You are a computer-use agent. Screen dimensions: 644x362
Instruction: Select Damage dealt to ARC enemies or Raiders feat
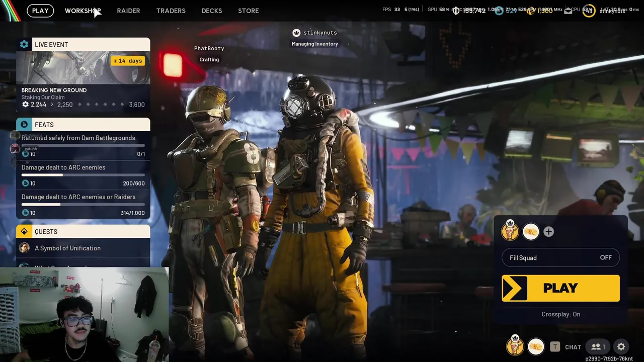(83, 205)
